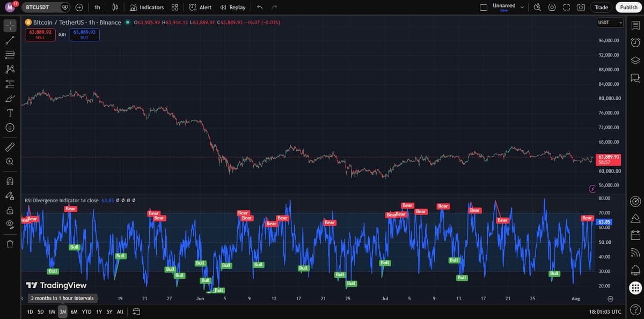This screenshot has height=319, width=644.
Task: Click the blue BUY price button
Action: (84, 35)
